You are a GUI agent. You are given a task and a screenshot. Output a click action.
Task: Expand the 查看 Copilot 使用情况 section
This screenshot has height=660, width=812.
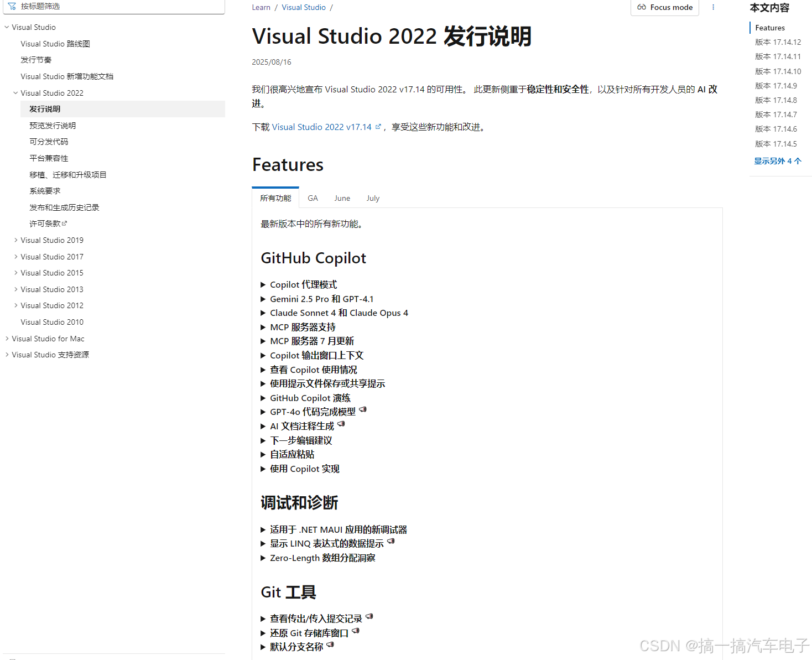[309, 370]
